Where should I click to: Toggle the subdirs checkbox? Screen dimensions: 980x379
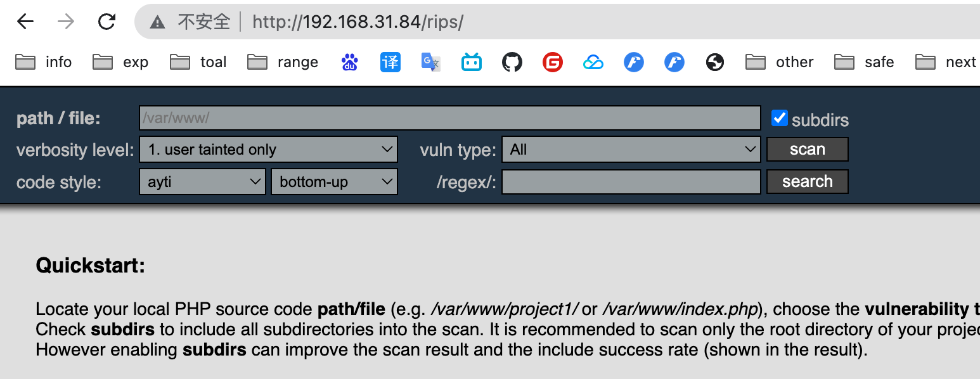tap(779, 118)
